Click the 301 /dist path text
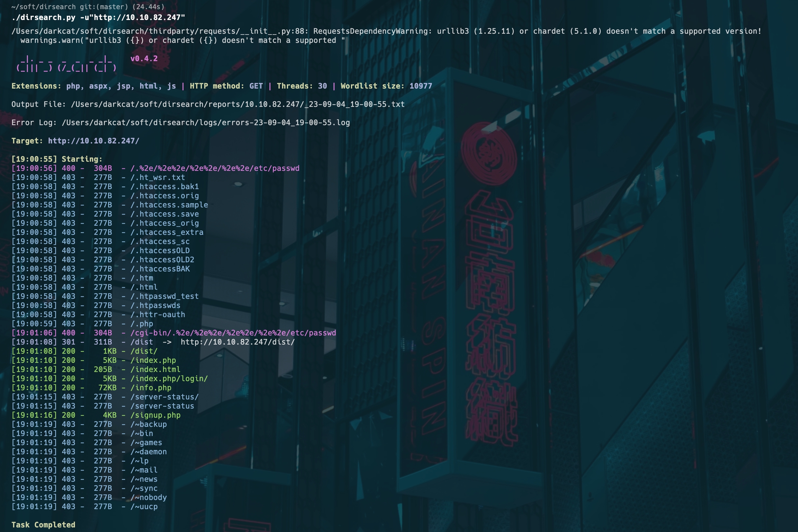Image resolution: width=798 pixels, height=532 pixels. [142, 342]
